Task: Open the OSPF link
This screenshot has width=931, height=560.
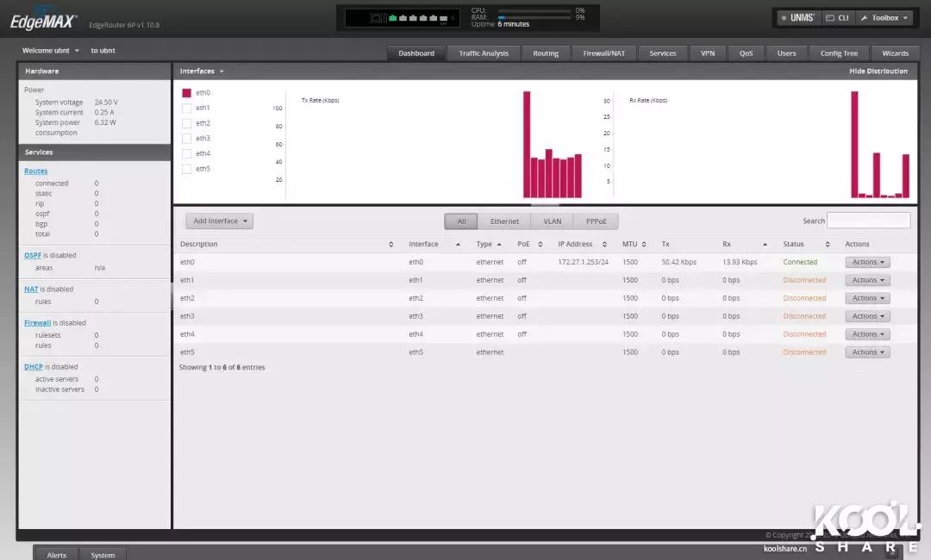Action: coord(33,255)
